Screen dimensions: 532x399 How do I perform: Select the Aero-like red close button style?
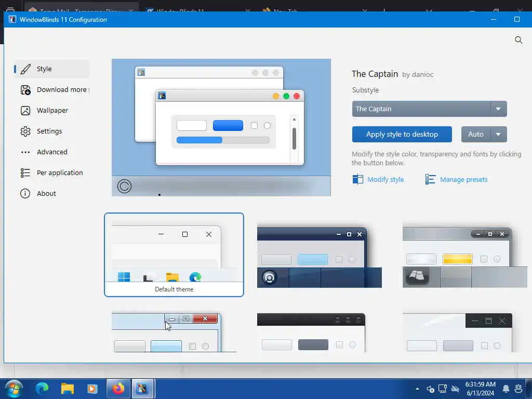[174, 332]
